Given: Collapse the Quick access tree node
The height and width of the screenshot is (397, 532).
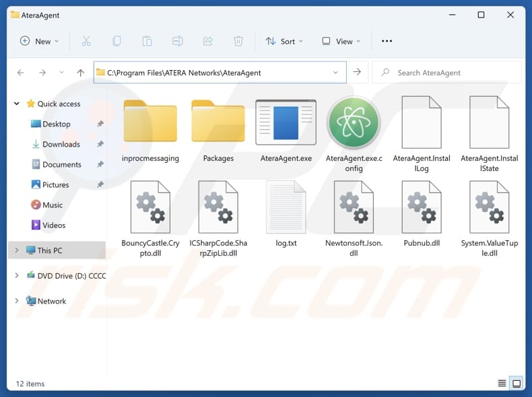Looking at the screenshot, I should (16, 104).
